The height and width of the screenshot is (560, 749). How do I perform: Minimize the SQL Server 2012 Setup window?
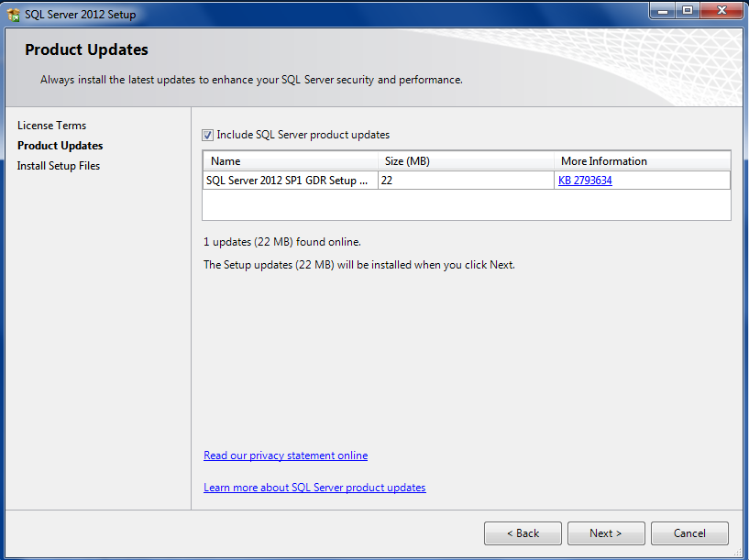[663, 10]
